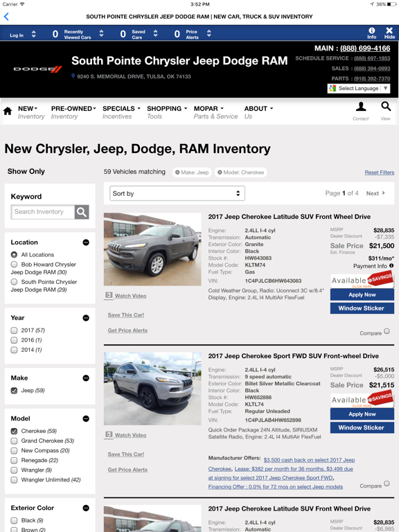Screen dimensions: 399x532
Task: Open Window Sticker for Cherokee Sport FWD
Action: click(362, 427)
